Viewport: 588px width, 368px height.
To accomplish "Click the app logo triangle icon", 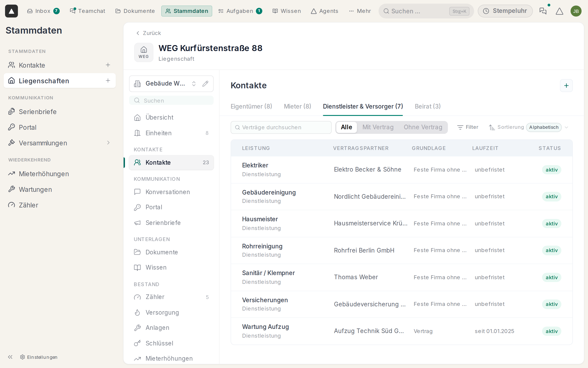I will [11, 11].
